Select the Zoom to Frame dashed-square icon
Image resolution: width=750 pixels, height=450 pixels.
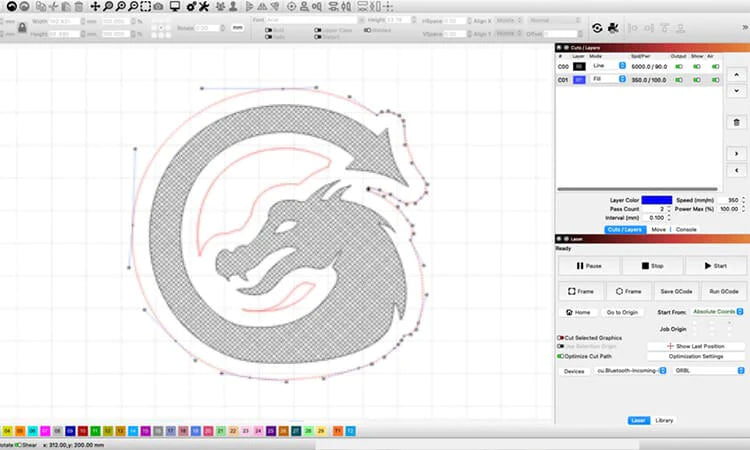145,6
